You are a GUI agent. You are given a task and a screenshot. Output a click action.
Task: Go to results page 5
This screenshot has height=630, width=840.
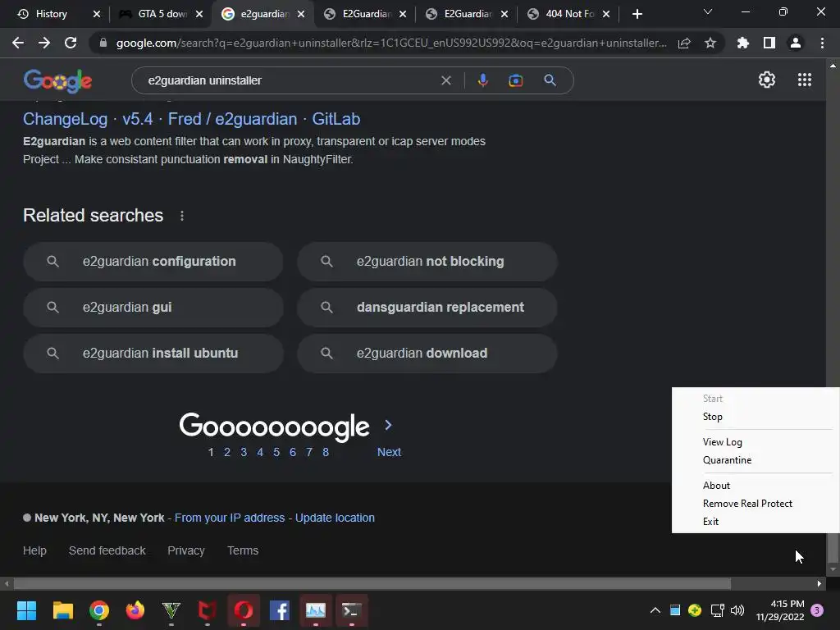point(276,452)
